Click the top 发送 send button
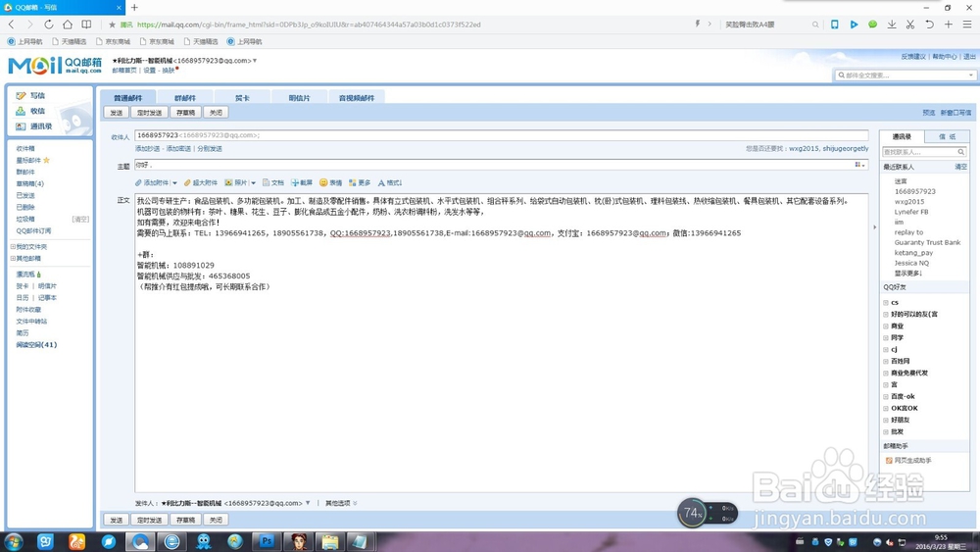 [x=117, y=113]
